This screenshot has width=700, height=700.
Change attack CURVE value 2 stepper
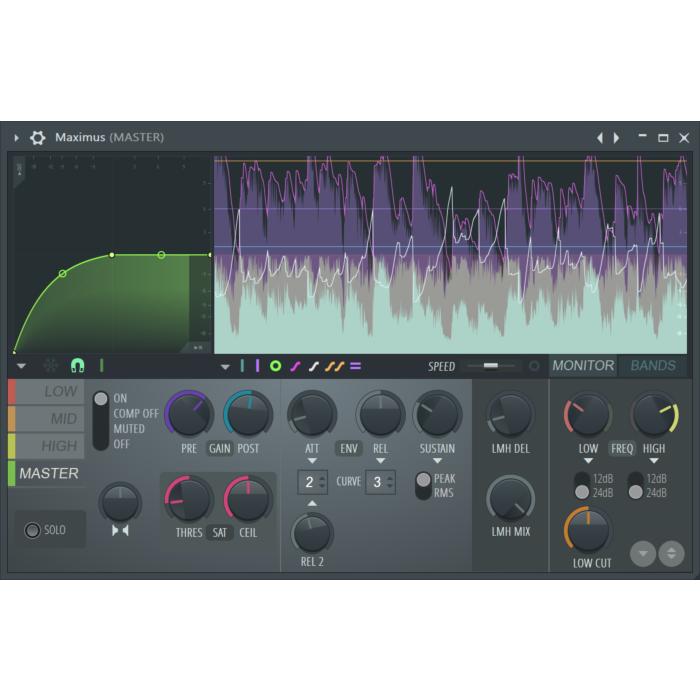pos(312,482)
